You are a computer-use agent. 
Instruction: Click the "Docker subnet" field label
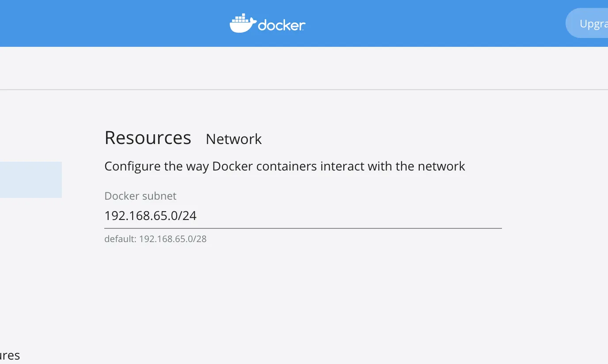[140, 196]
